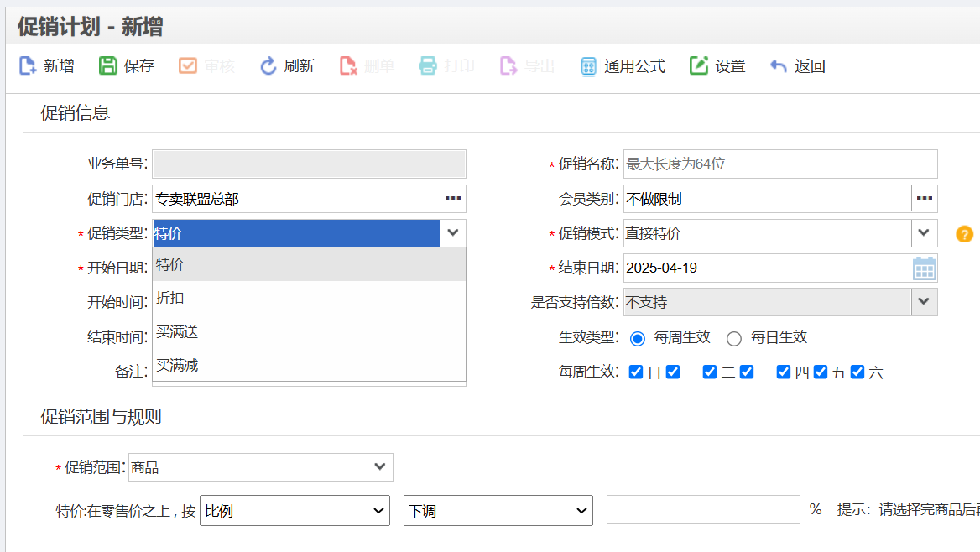Image resolution: width=980 pixels, height=552 pixels.
Task: Open the 促销门店 browse ellipsis button
Action: point(453,199)
